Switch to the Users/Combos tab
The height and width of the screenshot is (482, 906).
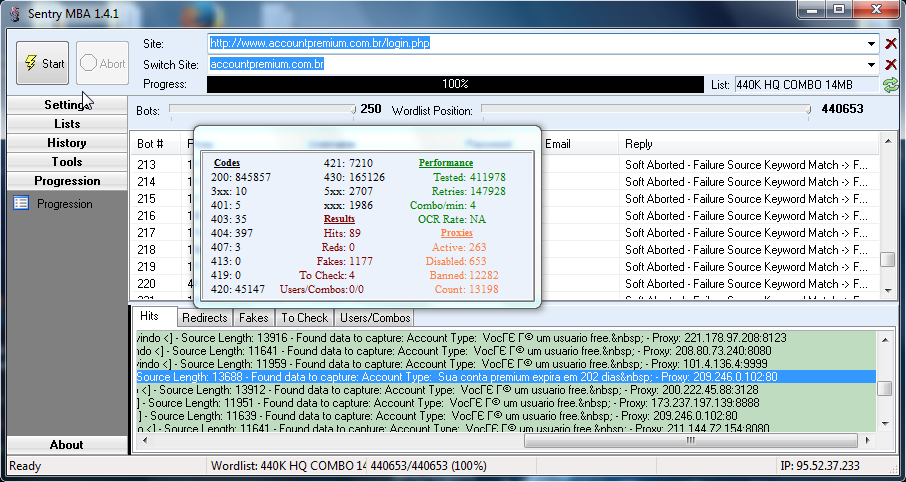coord(375,318)
